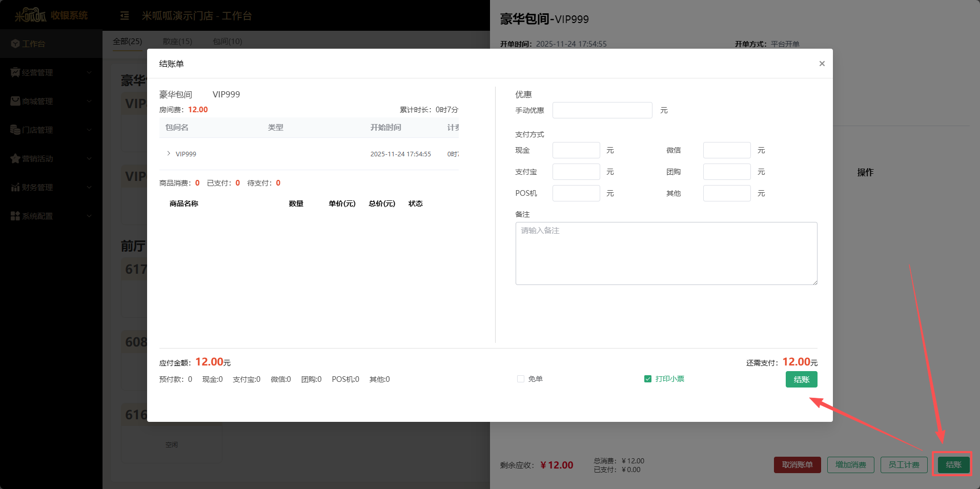Click the sidebar collapse menu icon
Viewport: 980px width, 489px height.
(x=125, y=16)
